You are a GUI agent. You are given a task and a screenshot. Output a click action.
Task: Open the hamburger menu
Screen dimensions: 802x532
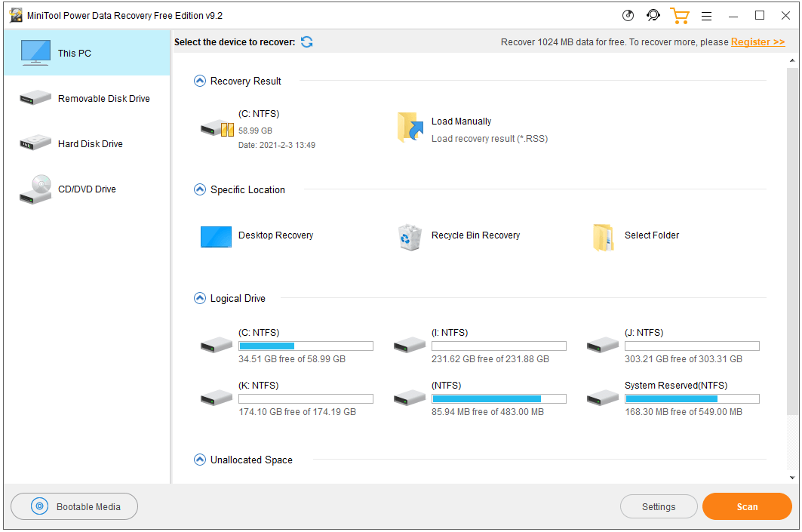[x=706, y=16]
